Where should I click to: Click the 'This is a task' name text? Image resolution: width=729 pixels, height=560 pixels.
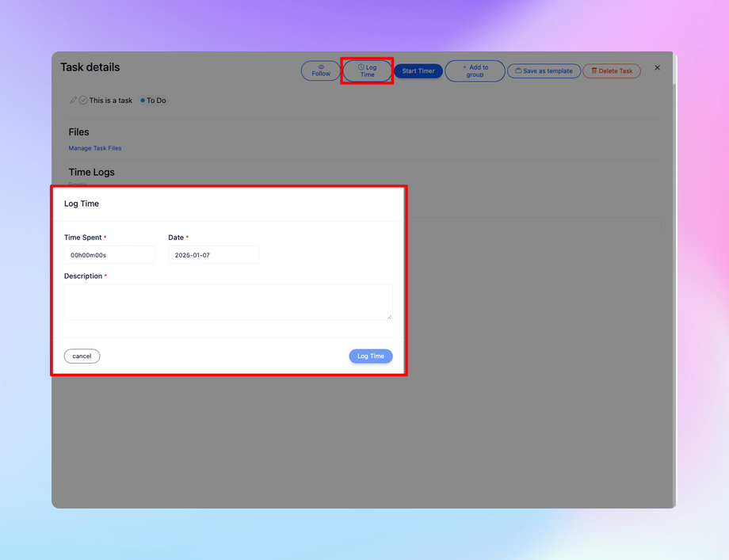[x=111, y=101]
